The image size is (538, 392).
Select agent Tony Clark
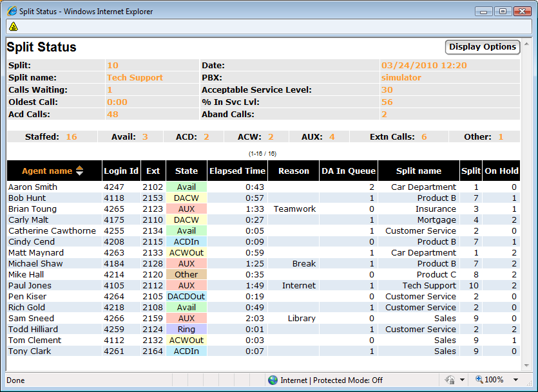30,351
